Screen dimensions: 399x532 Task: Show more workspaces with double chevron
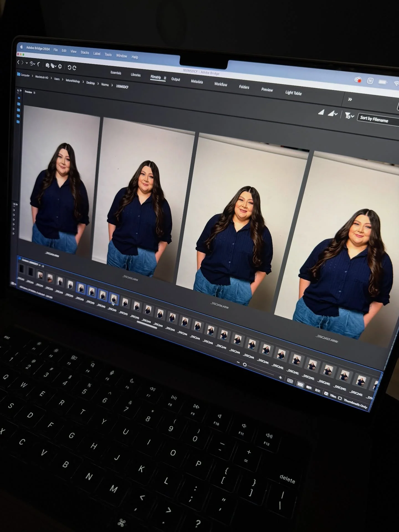coord(350,99)
